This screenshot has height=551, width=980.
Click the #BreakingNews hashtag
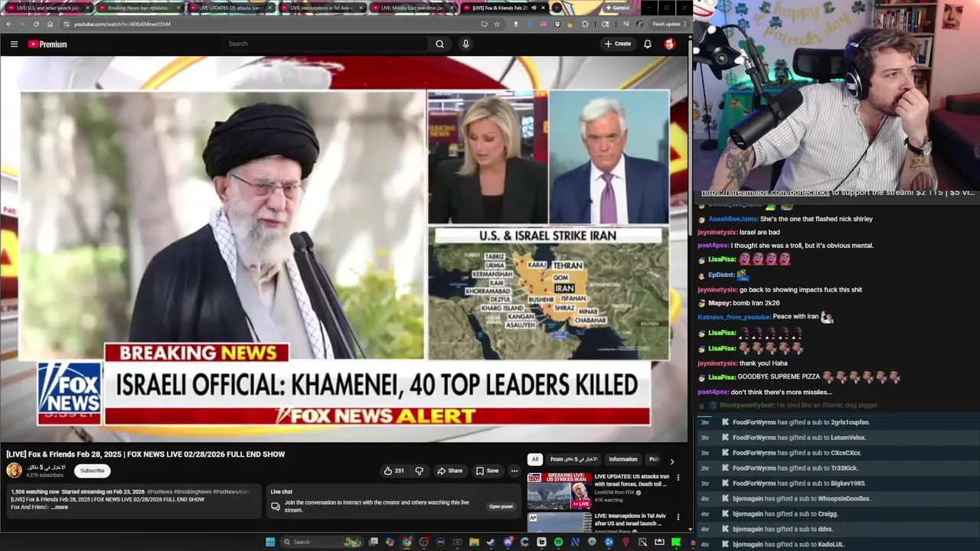pos(192,491)
